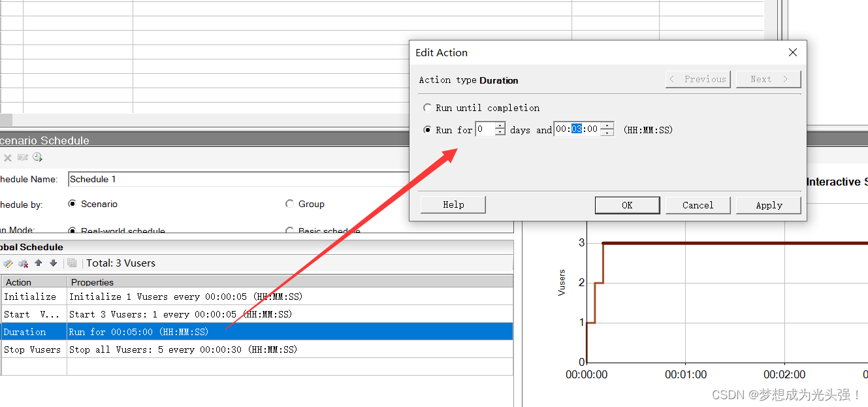Image resolution: width=868 pixels, height=407 pixels.
Task: Click the delete schedule X icon
Action: click(x=8, y=157)
